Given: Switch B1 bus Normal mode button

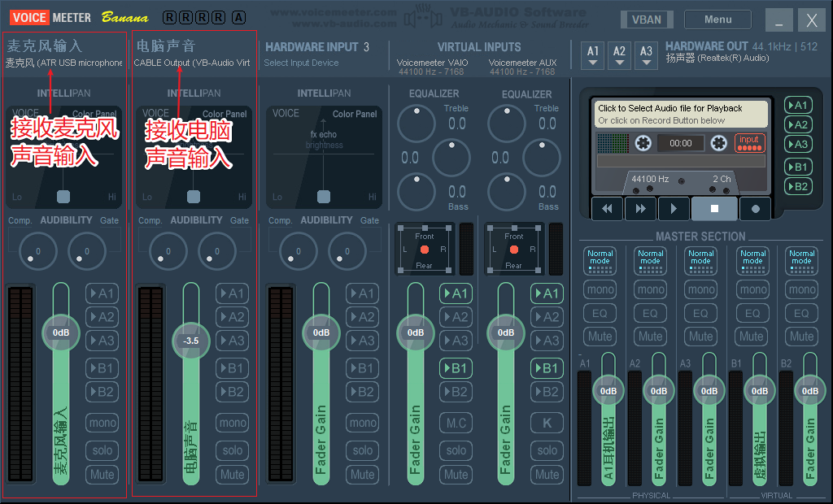Looking at the screenshot, I should (752, 260).
